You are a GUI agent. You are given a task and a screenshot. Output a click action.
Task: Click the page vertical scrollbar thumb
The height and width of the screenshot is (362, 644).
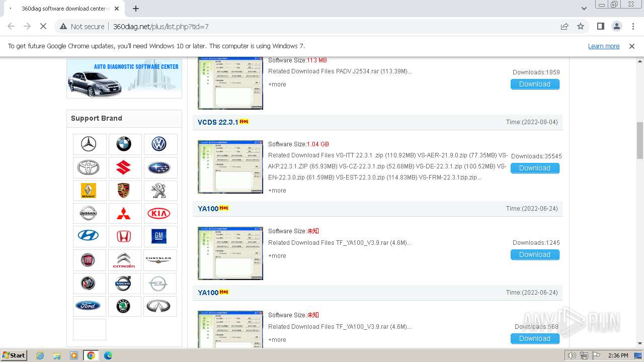(640, 141)
